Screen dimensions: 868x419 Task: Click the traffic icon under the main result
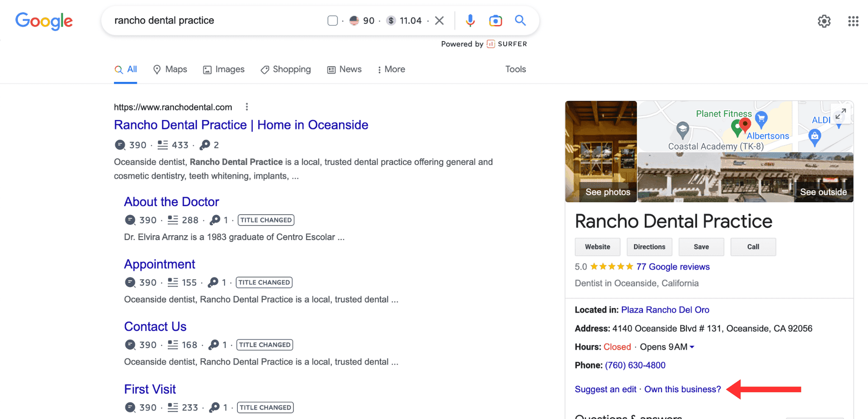(x=120, y=145)
